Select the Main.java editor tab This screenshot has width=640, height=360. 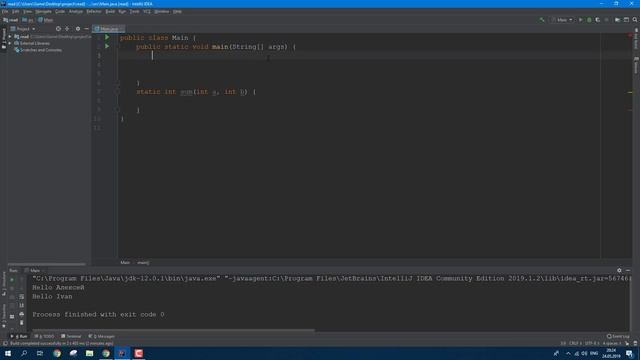click(x=109, y=29)
